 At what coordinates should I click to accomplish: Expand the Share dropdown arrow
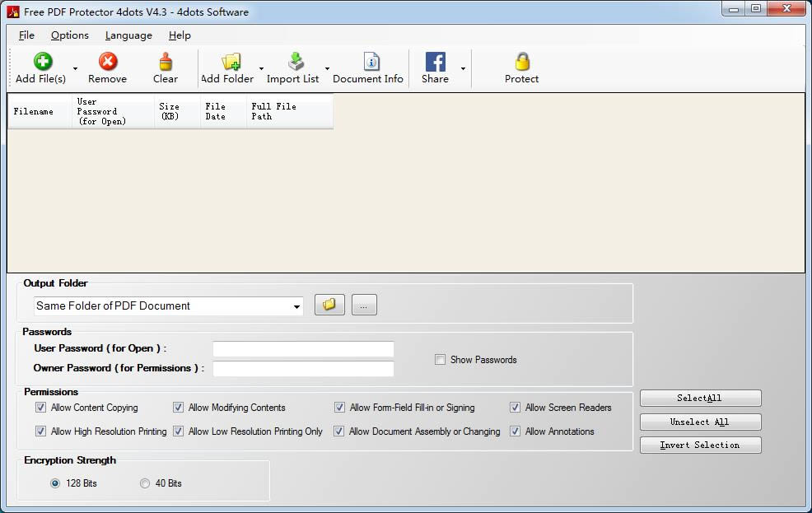pyautogui.click(x=463, y=68)
